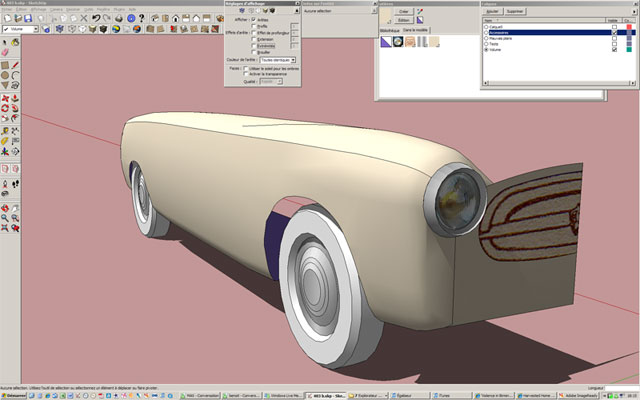
Task: Open the Caméra menu
Action: pyautogui.click(x=57, y=9)
